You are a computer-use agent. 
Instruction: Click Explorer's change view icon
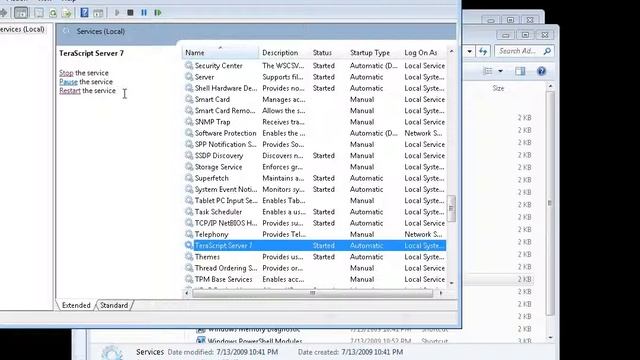point(487,71)
